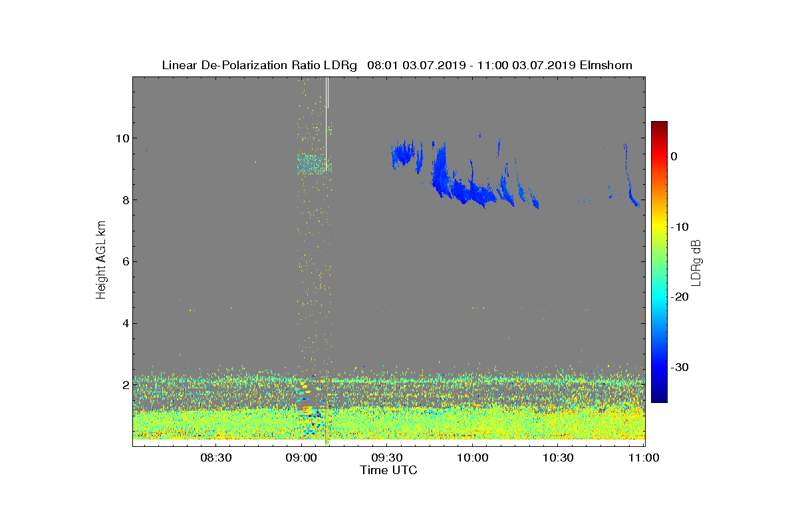Click the height tick label 2
798x532 pixels.
point(124,385)
